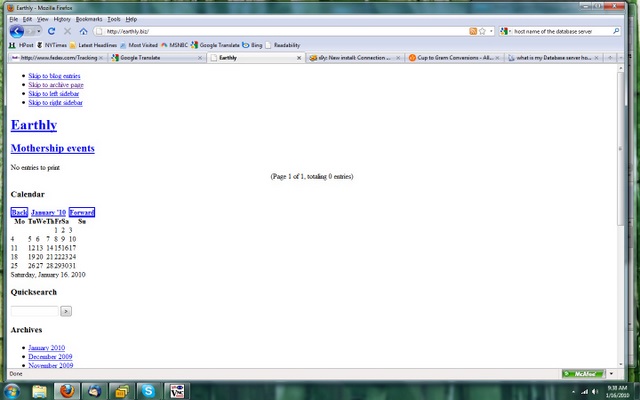Open the Bookmarks menu
Screen dimensions: 640x400
(x=90, y=19)
